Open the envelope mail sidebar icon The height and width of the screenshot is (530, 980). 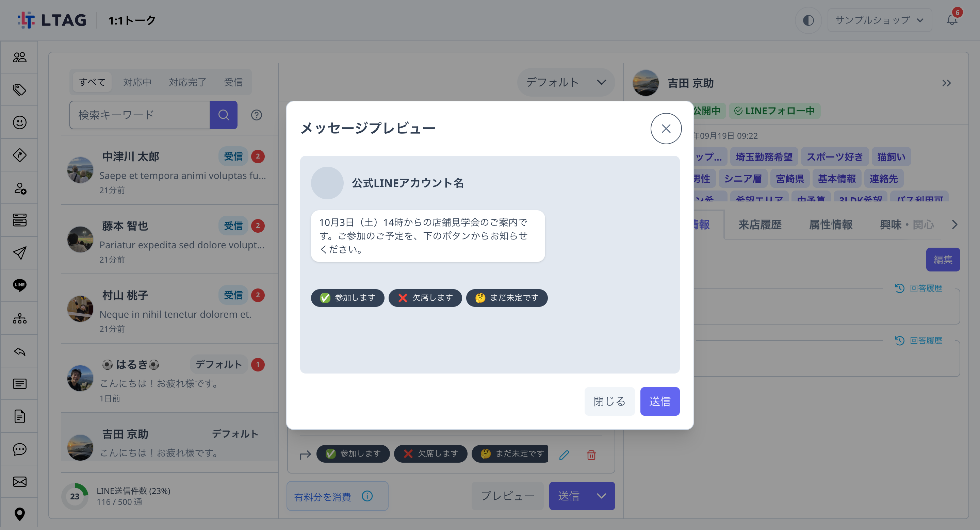click(19, 482)
